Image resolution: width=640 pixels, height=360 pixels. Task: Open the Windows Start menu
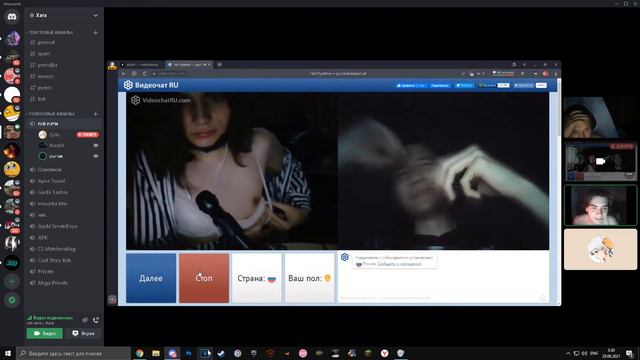(8, 353)
